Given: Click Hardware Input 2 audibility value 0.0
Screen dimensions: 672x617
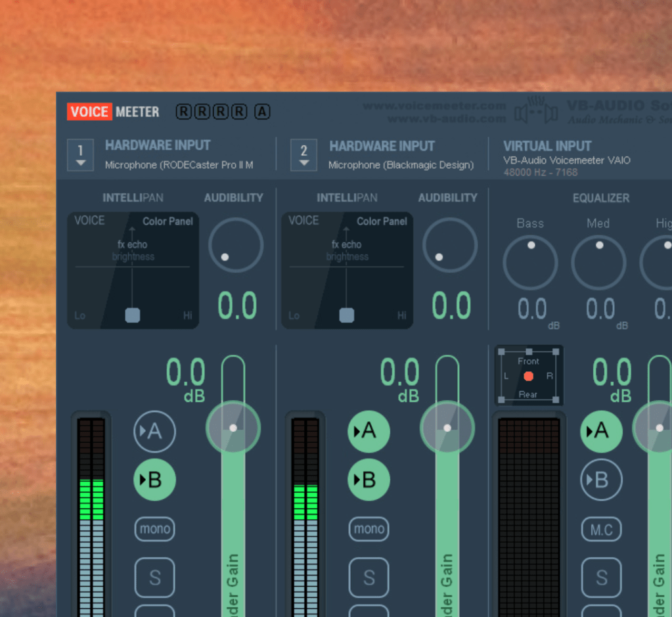Looking at the screenshot, I should [451, 306].
